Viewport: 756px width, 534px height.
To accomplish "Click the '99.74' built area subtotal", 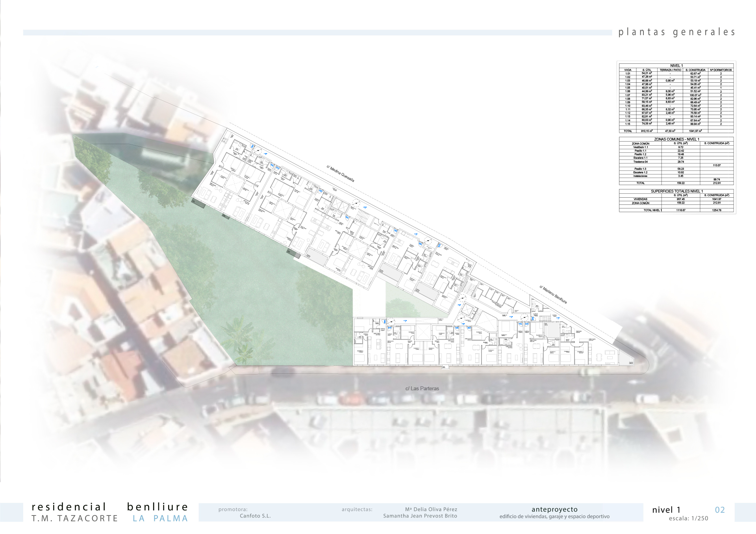I will pos(717,180).
